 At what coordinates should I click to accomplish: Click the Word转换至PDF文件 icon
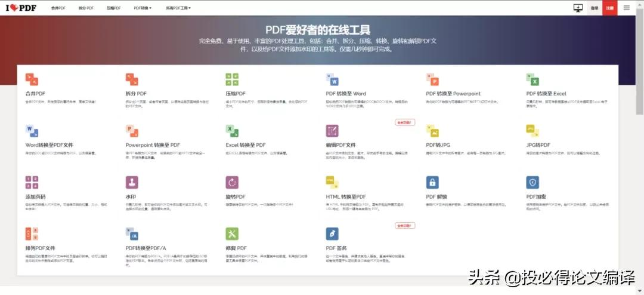point(32,131)
